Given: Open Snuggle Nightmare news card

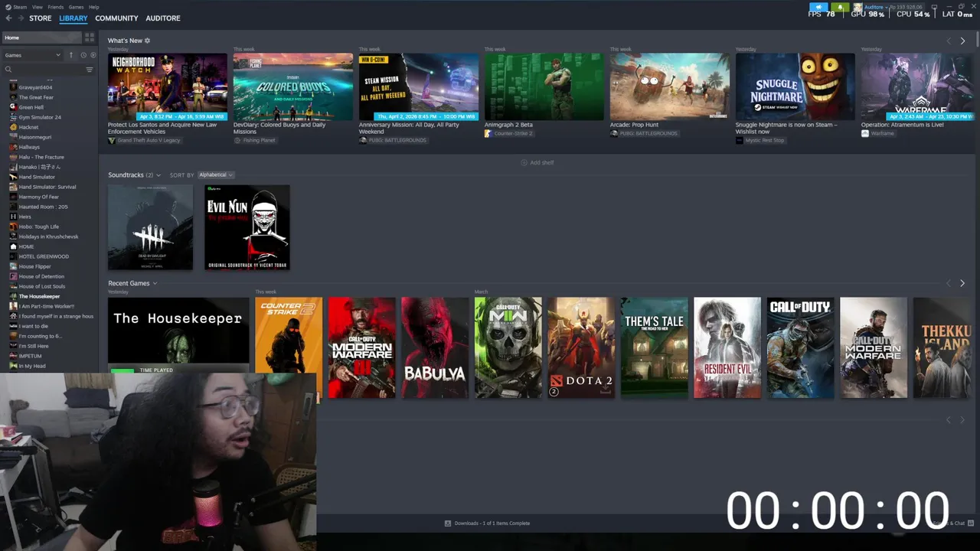Looking at the screenshot, I should pyautogui.click(x=795, y=86).
